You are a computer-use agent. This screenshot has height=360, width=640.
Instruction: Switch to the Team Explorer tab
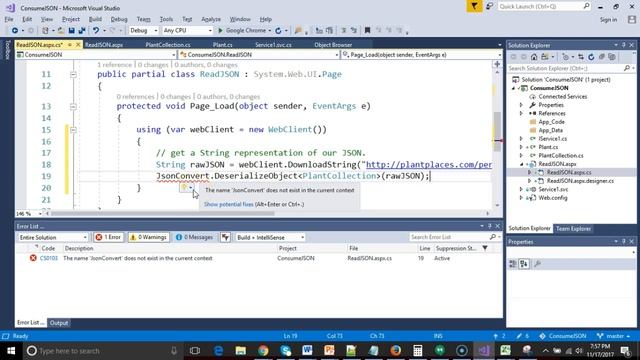click(x=573, y=229)
